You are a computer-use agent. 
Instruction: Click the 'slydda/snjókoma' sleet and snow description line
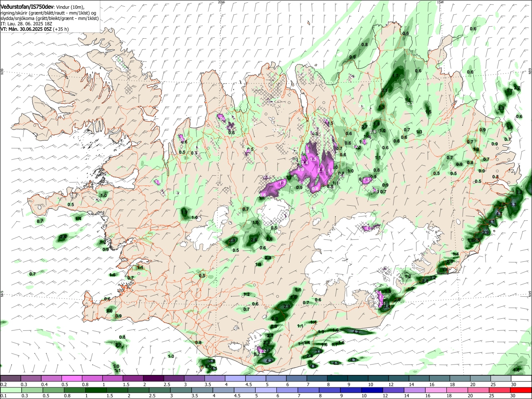click(x=49, y=18)
